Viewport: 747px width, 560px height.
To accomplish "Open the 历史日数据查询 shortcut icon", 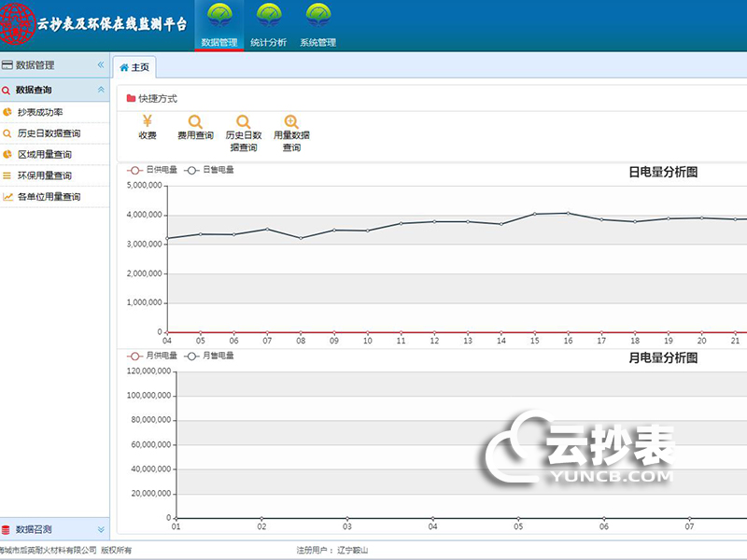I will pyautogui.click(x=243, y=122).
